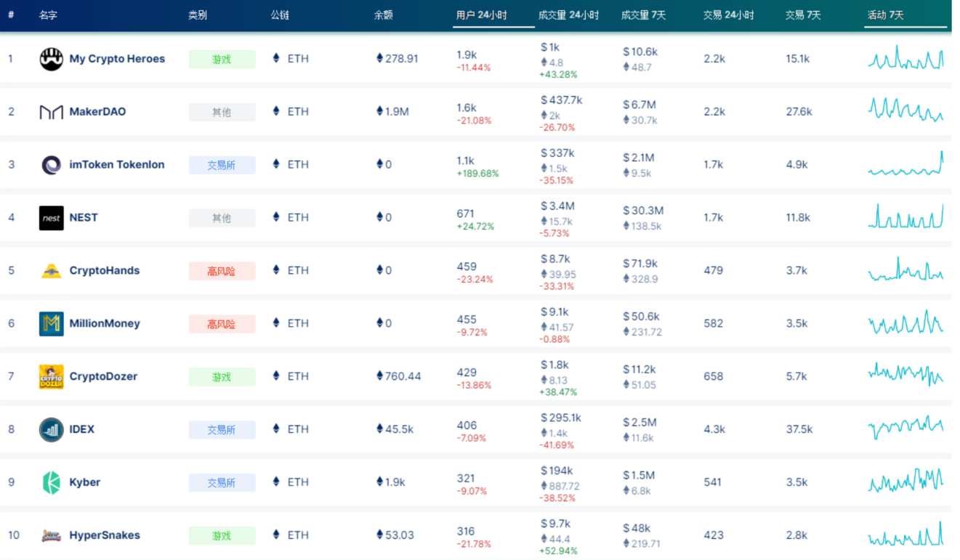Click 交易所 tag in Kyber row
The height and width of the screenshot is (560, 960).
[x=222, y=484]
